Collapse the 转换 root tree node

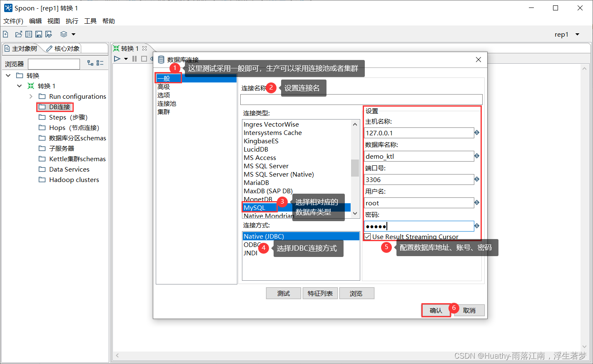click(x=8, y=75)
